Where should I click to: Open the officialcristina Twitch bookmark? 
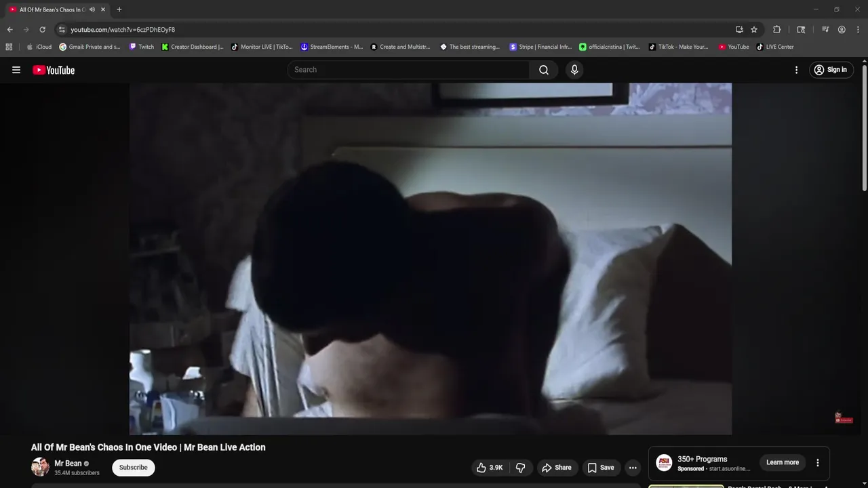coord(610,47)
